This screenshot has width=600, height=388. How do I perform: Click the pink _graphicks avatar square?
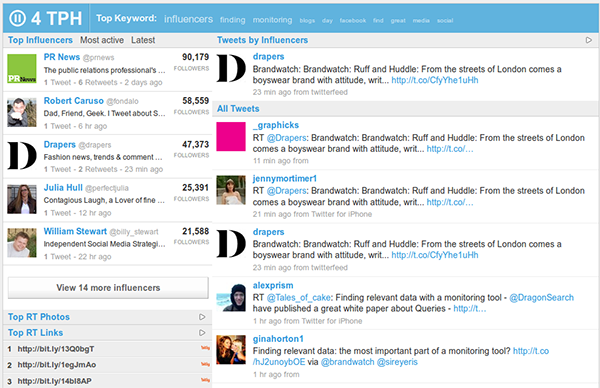(x=231, y=137)
